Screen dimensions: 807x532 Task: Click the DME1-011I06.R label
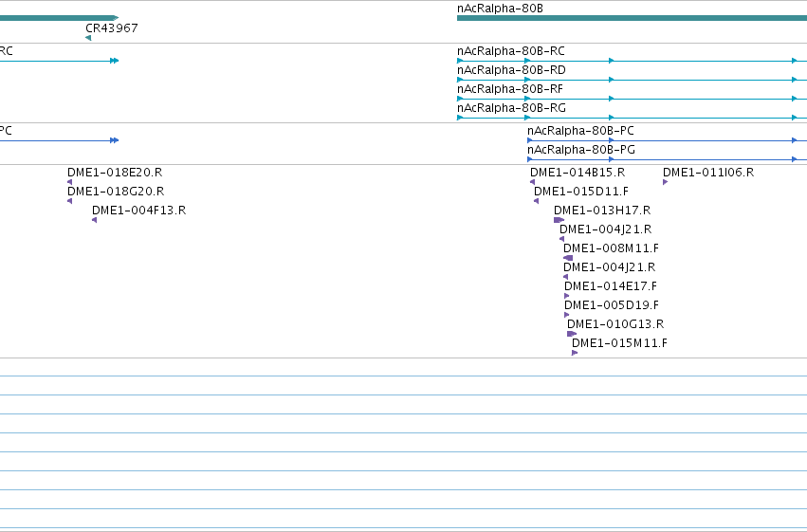[708, 173]
